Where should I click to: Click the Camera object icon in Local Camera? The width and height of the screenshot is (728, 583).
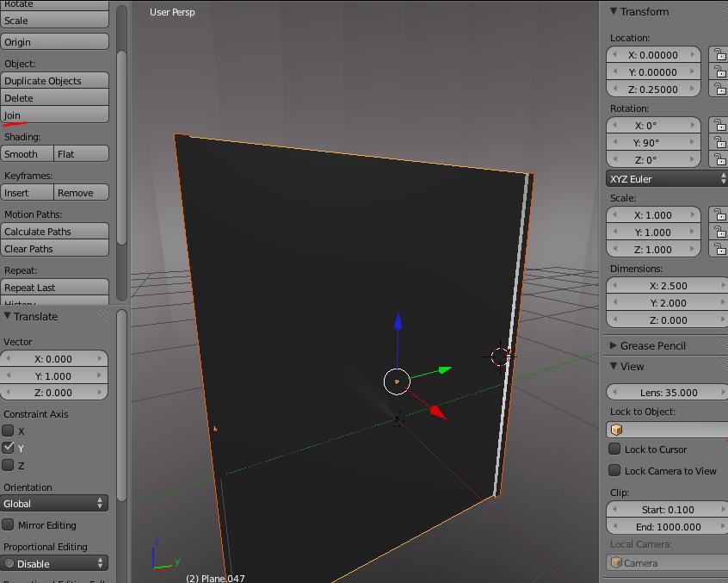[617, 562]
